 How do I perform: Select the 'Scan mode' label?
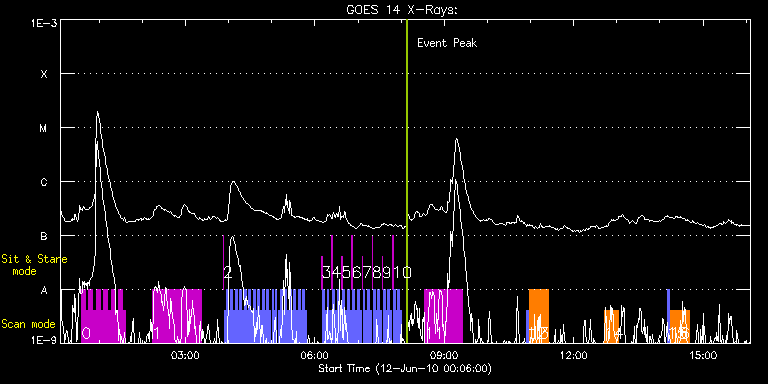(28, 324)
